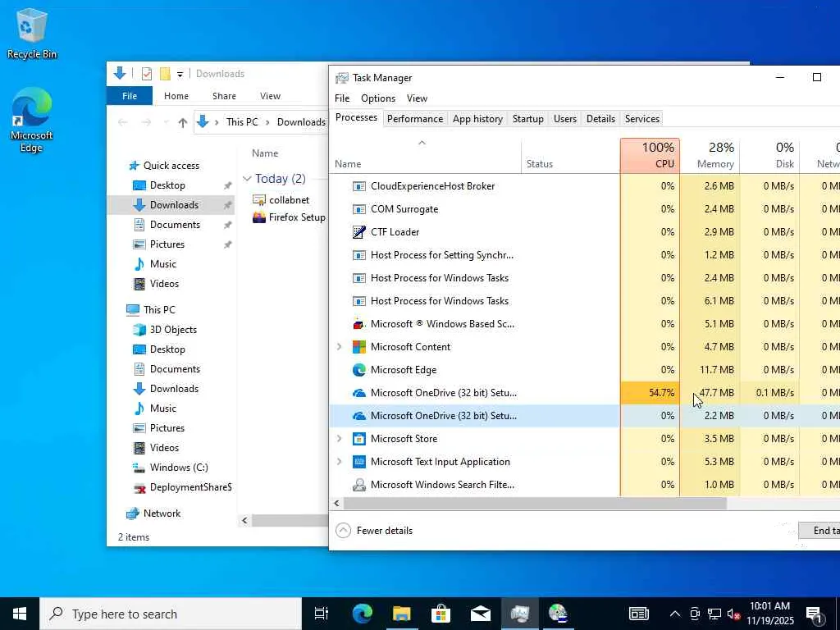Viewport: 840px width, 630px height.
Task: Click the Up arrow in File Explorer
Action: [183, 123]
